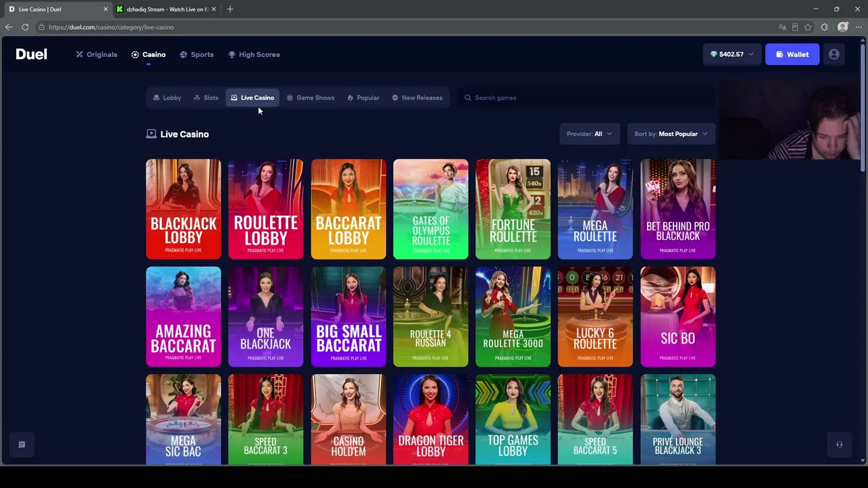Viewport: 868px width, 488px height.
Task: Open Privé Lounge Blackjack 3
Action: pos(678,420)
